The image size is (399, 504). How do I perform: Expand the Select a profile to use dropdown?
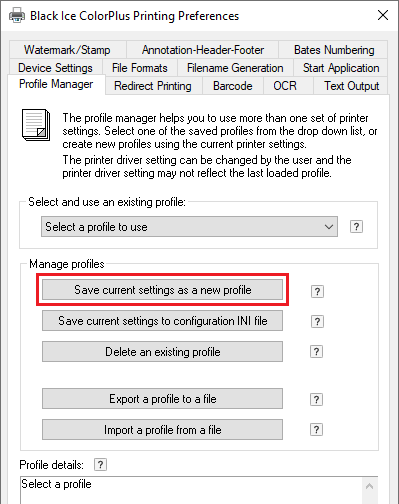point(189,227)
